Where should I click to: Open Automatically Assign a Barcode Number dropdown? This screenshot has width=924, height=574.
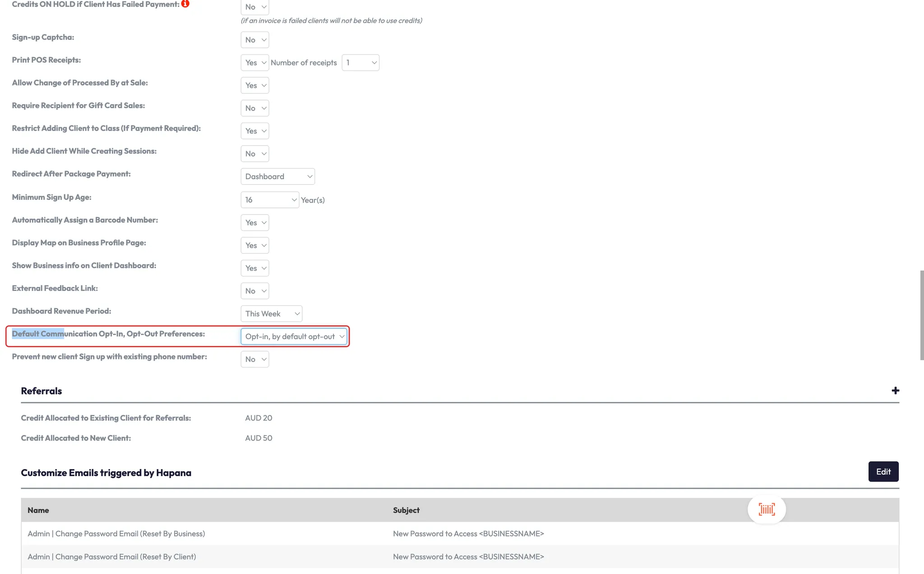point(255,223)
